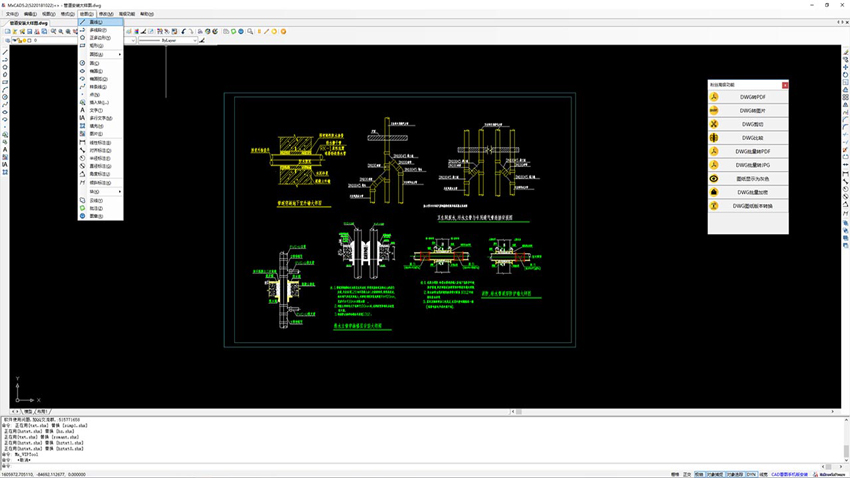Click the orange circle icon at toolbar end
Screen dimensions: 850x478
click(283, 31)
